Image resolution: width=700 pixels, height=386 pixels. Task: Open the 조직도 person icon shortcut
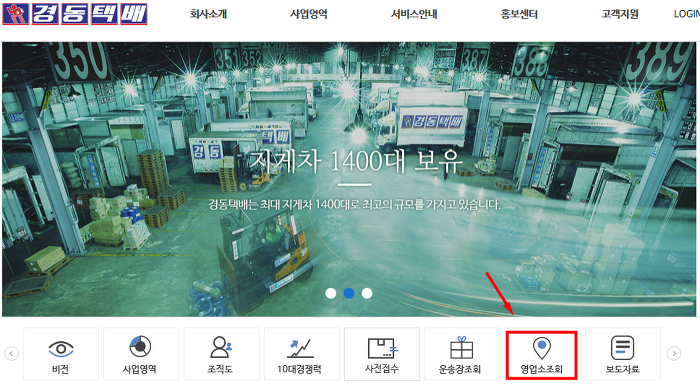pyautogui.click(x=221, y=354)
